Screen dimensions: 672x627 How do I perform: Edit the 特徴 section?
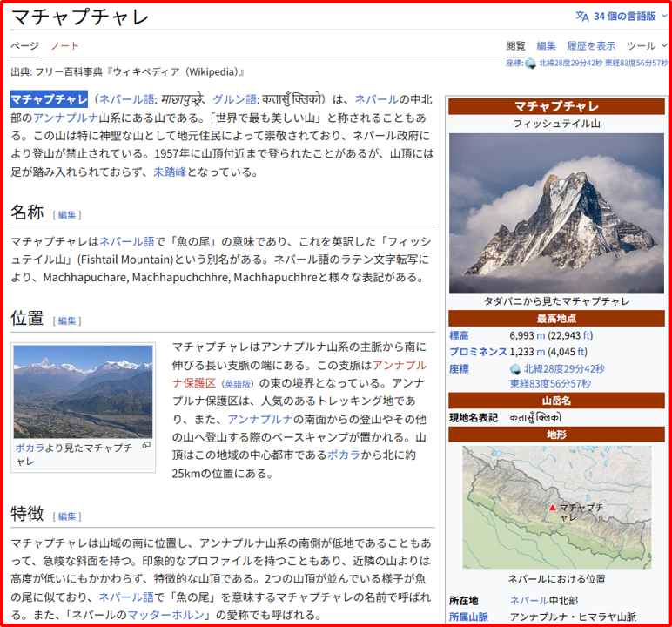[68, 516]
